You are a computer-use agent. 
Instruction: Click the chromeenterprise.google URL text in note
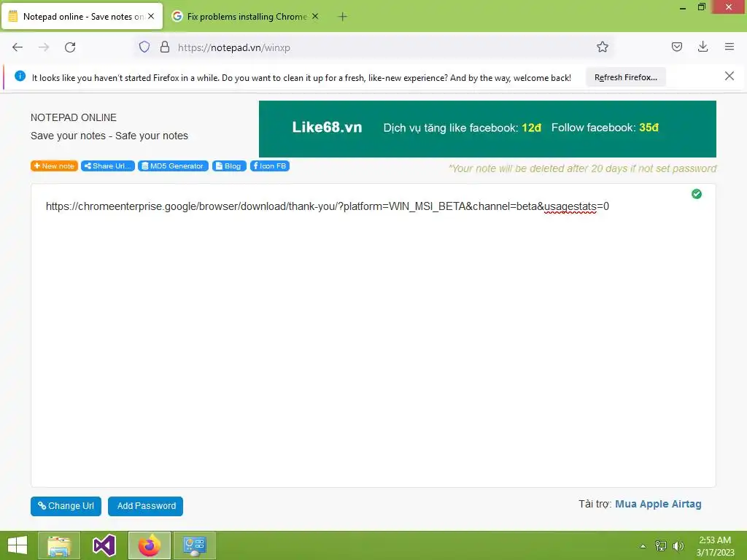pyautogui.click(x=328, y=206)
